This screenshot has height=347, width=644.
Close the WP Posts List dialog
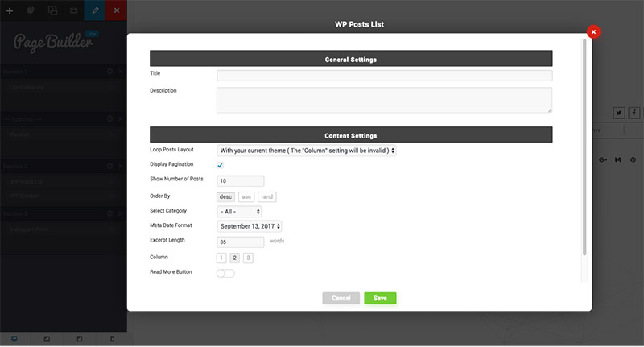coord(593,32)
